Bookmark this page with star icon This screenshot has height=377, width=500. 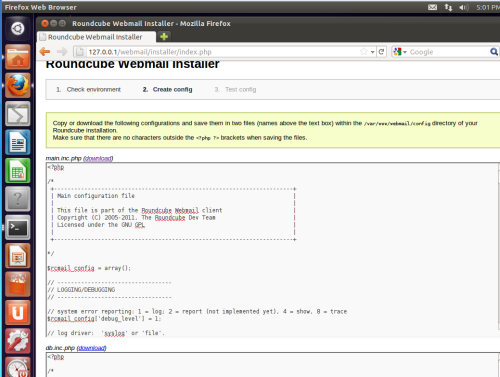(x=364, y=52)
